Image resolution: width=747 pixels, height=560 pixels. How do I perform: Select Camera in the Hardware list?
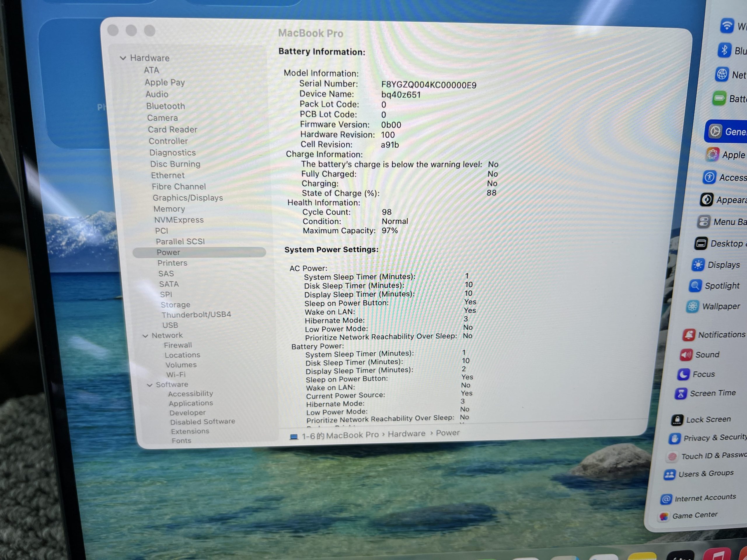tap(163, 118)
